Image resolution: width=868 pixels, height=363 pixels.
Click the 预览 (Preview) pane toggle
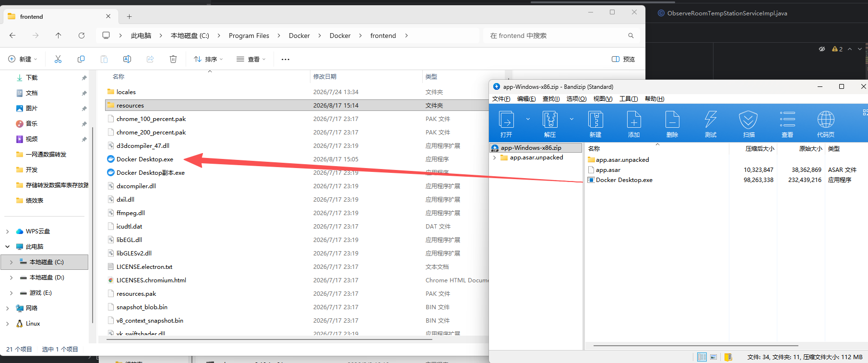[x=623, y=59]
